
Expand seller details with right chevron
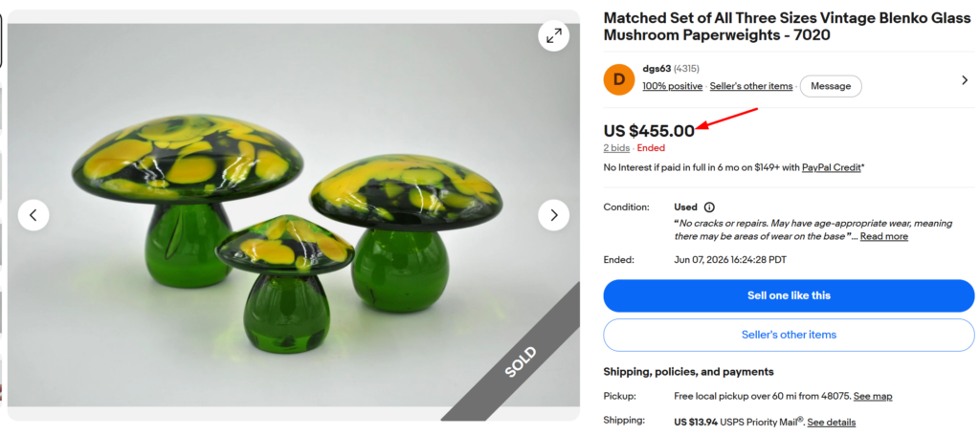tap(965, 80)
